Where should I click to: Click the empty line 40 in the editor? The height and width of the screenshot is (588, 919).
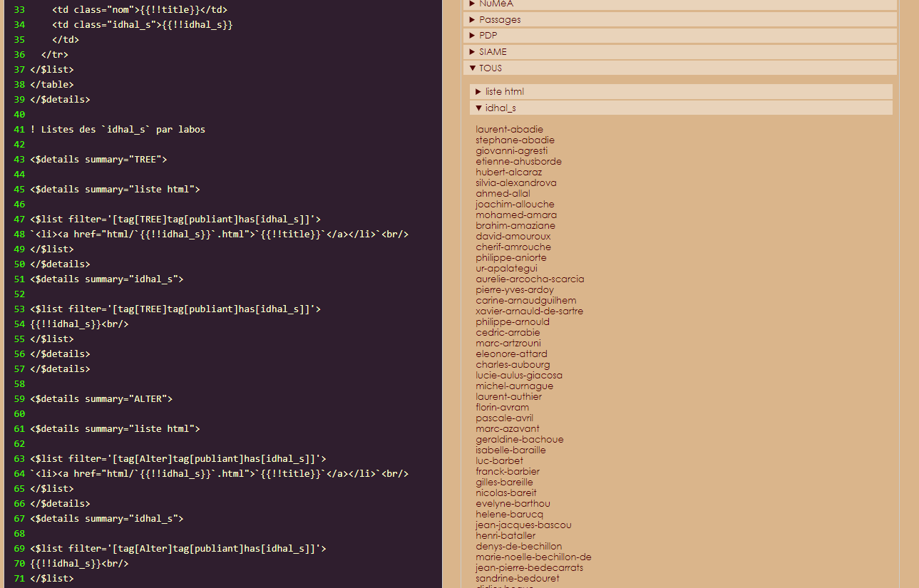[143, 115]
